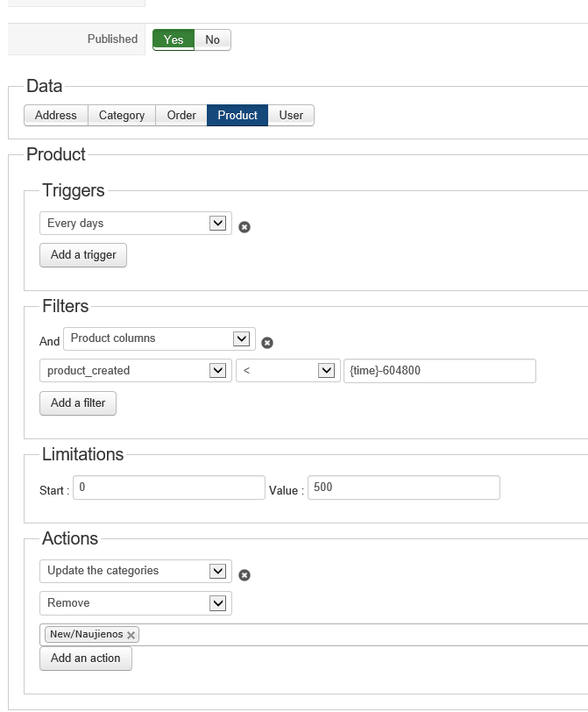Select the Category data tab
Screen dimensions: 588x712
[x=122, y=115]
